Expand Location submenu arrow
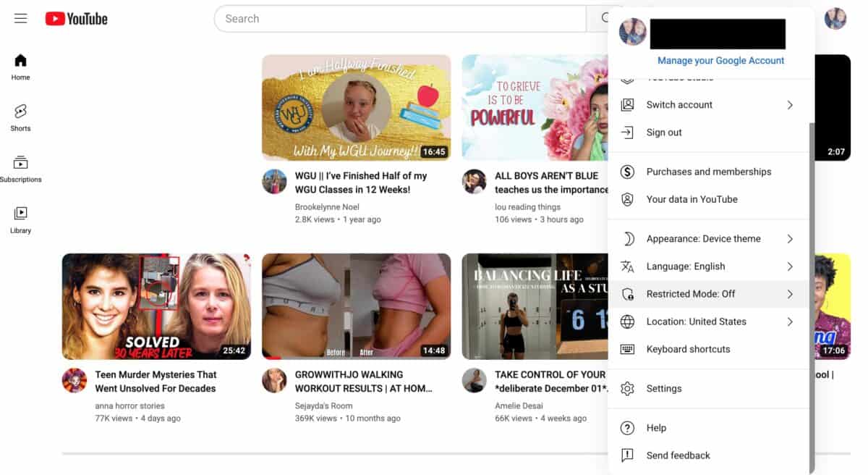This screenshot has width=868, height=475. click(x=790, y=321)
